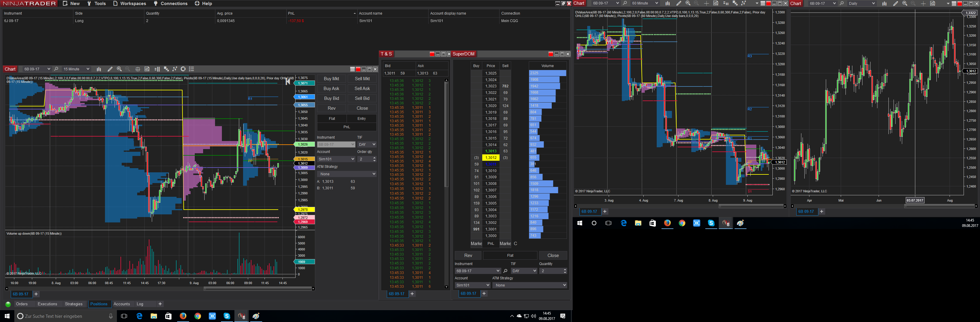This screenshot has height=322, width=980.
Task: Click the magnifier icon beside SuperDOM instrument field
Action: [x=505, y=271]
